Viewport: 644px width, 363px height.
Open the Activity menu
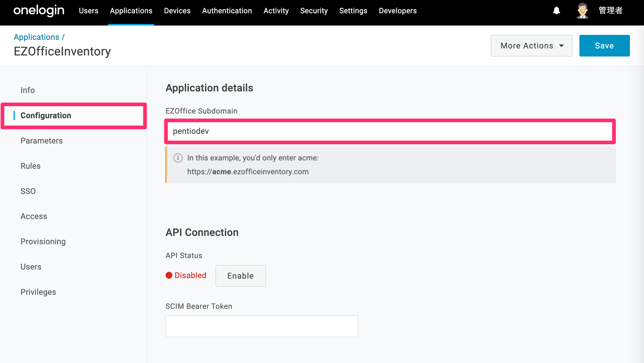point(276,11)
